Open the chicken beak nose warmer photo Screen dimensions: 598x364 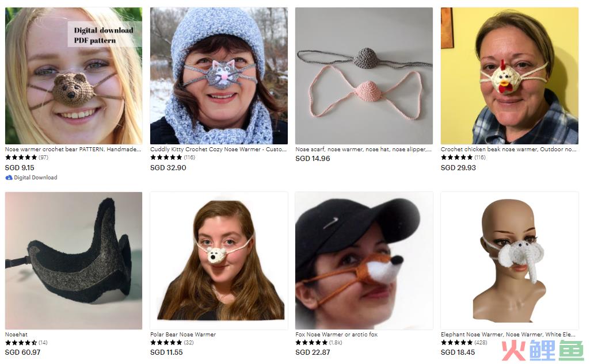(509, 76)
